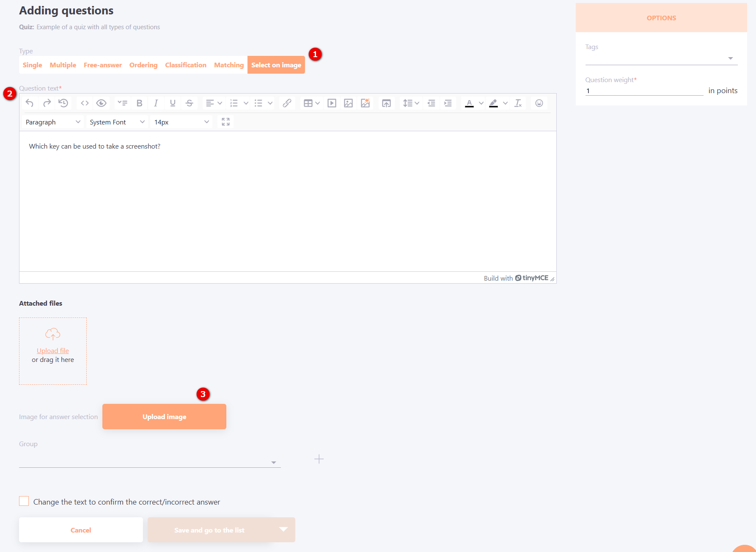Enable change text to confirm answer checkbox
This screenshot has width=756, height=552.
[x=24, y=501]
